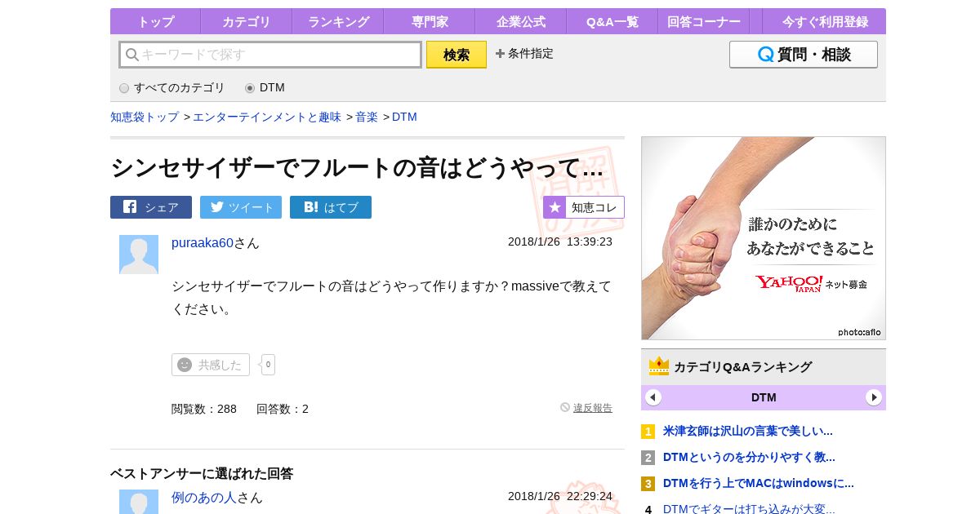Open the Yahoo ネット募金 ad banner
The height and width of the screenshot is (514, 980).
[764, 238]
